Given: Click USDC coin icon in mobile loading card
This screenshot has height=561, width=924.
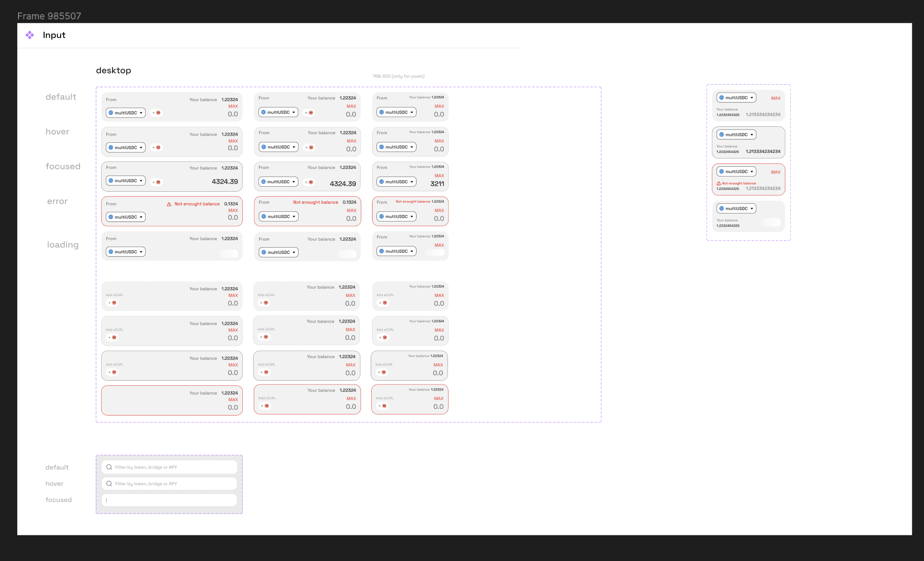Looking at the screenshot, I should [x=722, y=208].
